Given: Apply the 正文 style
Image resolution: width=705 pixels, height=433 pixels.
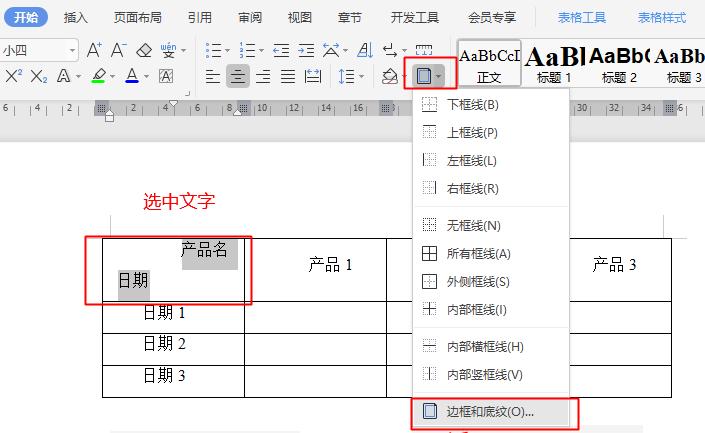Looking at the screenshot, I should pyautogui.click(x=489, y=63).
